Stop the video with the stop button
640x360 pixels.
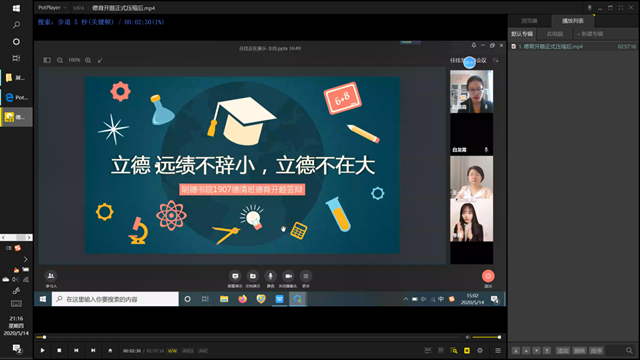59,350
